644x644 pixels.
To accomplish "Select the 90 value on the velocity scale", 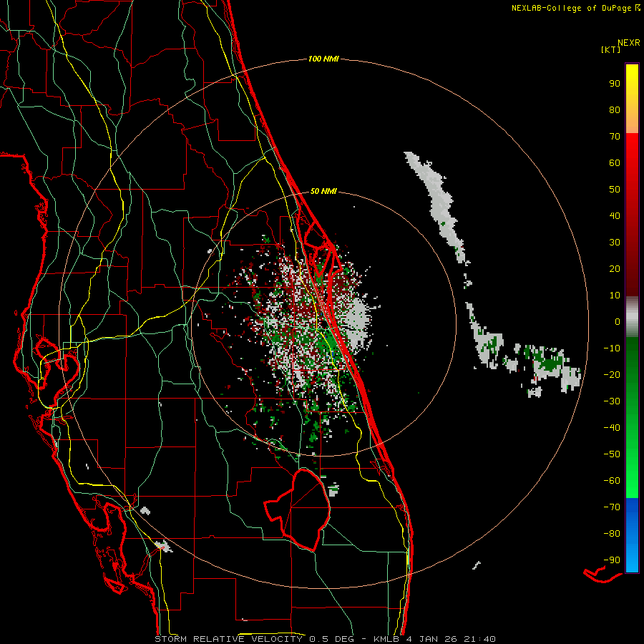I will [615, 84].
